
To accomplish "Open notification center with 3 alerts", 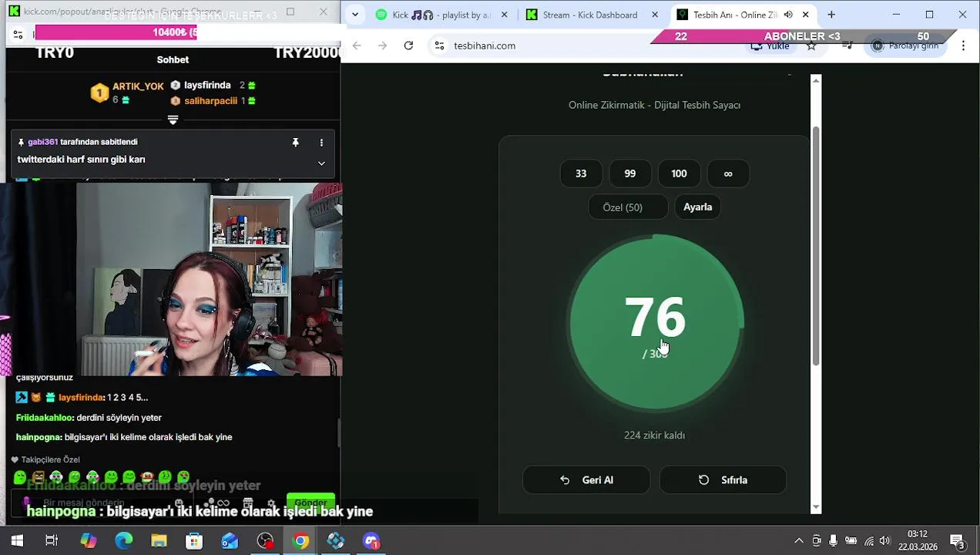I will tap(958, 541).
